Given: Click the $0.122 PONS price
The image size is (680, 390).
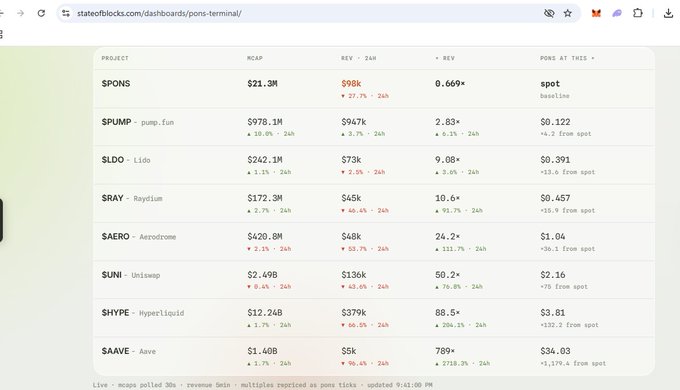Looking at the screenshot, I should (x=555, y=122).
